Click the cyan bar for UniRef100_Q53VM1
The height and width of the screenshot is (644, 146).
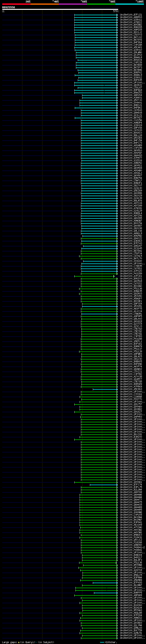coord(100,306)
